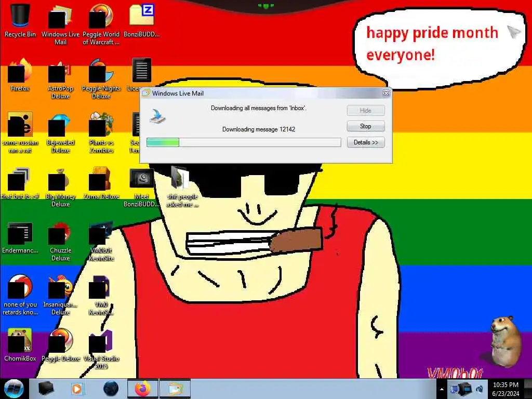This screenshot has height=399, width=532.
Task: Open the 10:35 PM clock and date
Action: pos(506,389)
